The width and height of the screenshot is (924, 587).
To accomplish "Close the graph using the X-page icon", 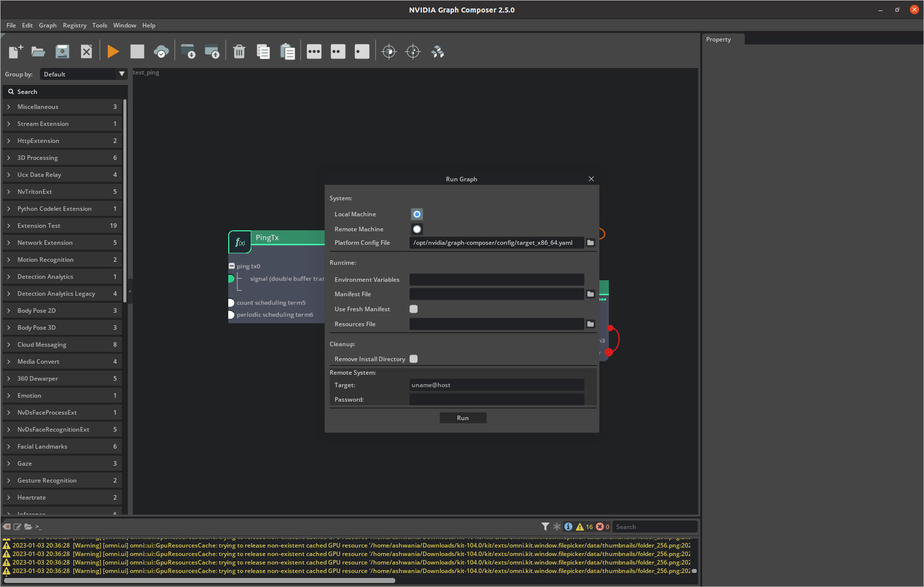I will point(86,51).
